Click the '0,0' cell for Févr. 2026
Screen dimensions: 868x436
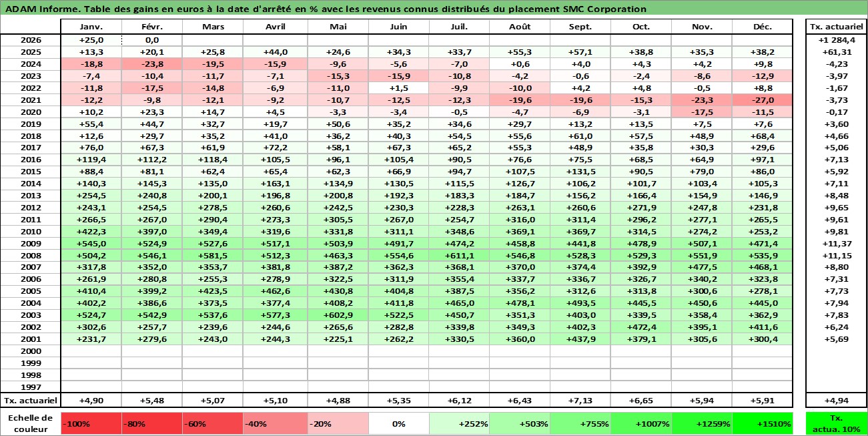pyautogui.click(x=151, y=40)
